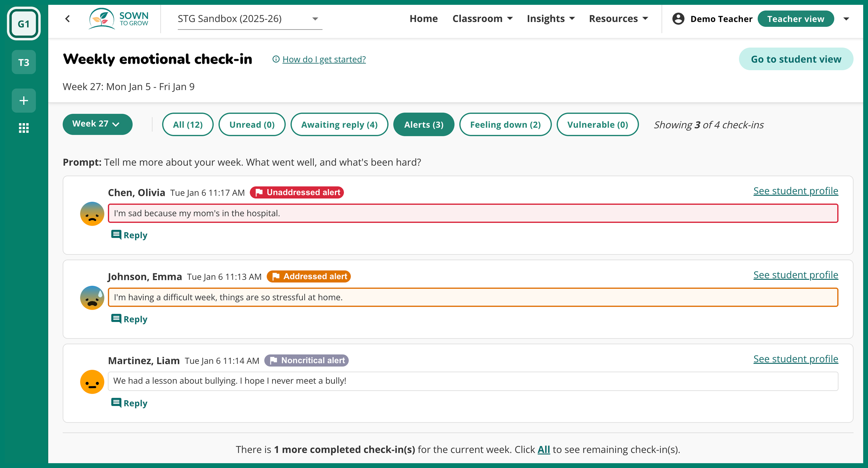The width and height of the screenshot is (868, 468).
Task: Expand the Teacher view dropdown arrow
Action: pos(847,19)
